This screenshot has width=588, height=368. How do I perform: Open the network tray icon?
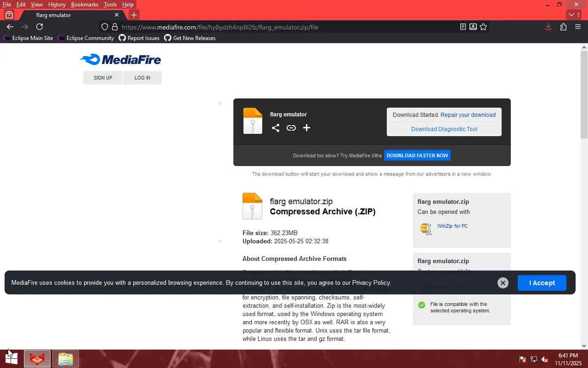coord(534,359)
